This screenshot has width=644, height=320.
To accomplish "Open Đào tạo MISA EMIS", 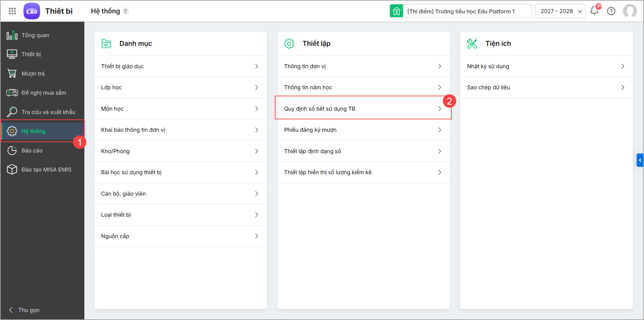I will point(46,170).
